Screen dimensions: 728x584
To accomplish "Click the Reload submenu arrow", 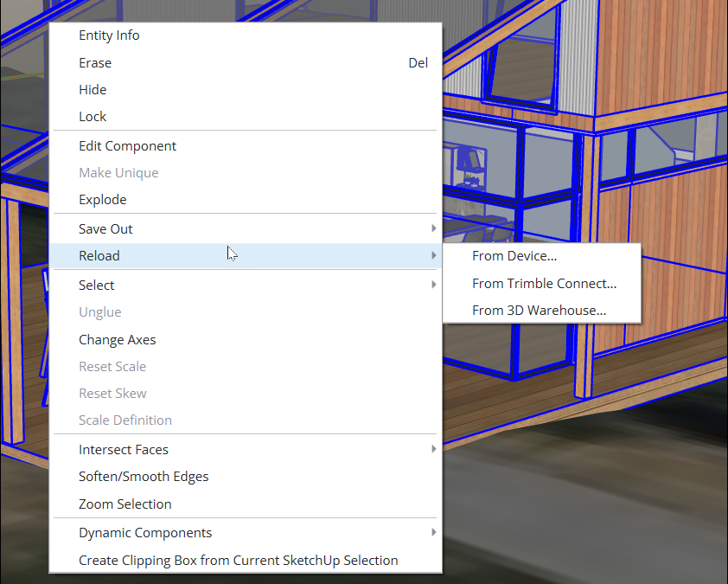I will [433, 255].
